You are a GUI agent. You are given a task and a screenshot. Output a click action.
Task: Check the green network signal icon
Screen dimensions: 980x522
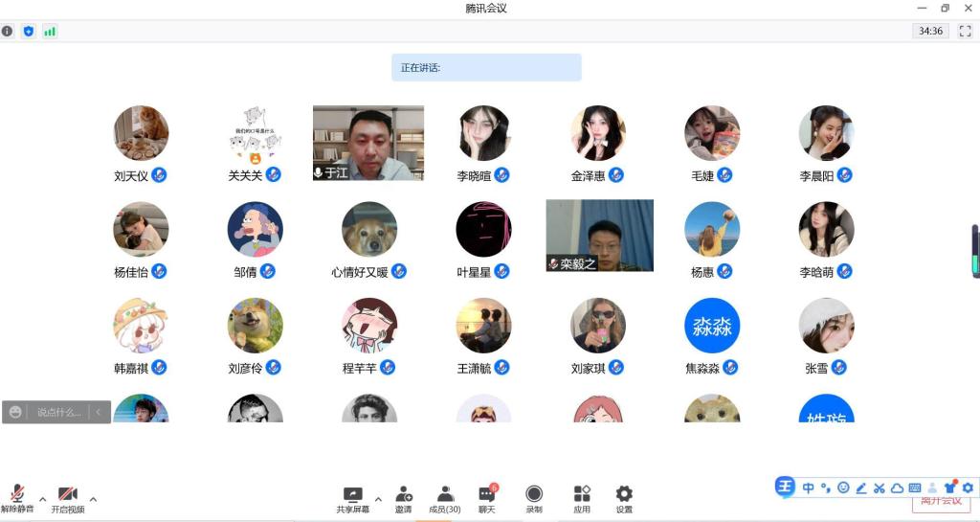pyautogui.click(x=50, y=31)
